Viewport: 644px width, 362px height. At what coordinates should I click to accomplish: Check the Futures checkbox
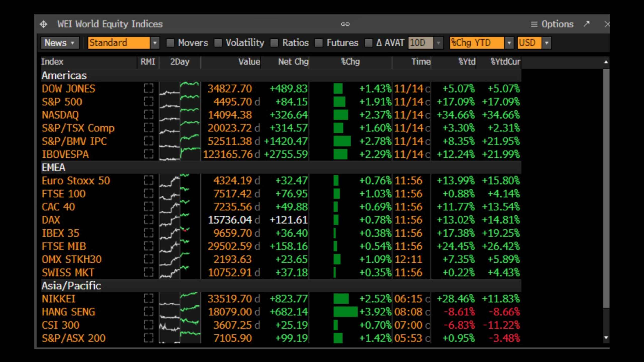coord(319,43)
